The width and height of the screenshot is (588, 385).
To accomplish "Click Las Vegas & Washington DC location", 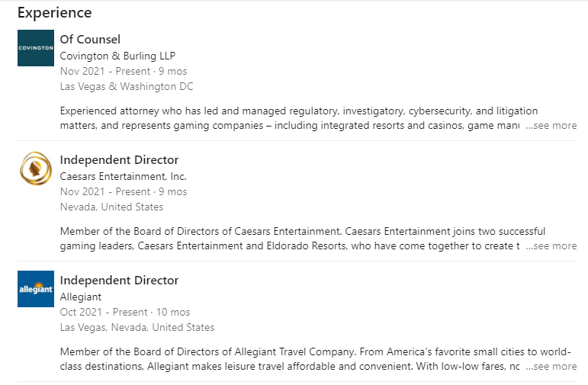I will (x=127, y=87).
